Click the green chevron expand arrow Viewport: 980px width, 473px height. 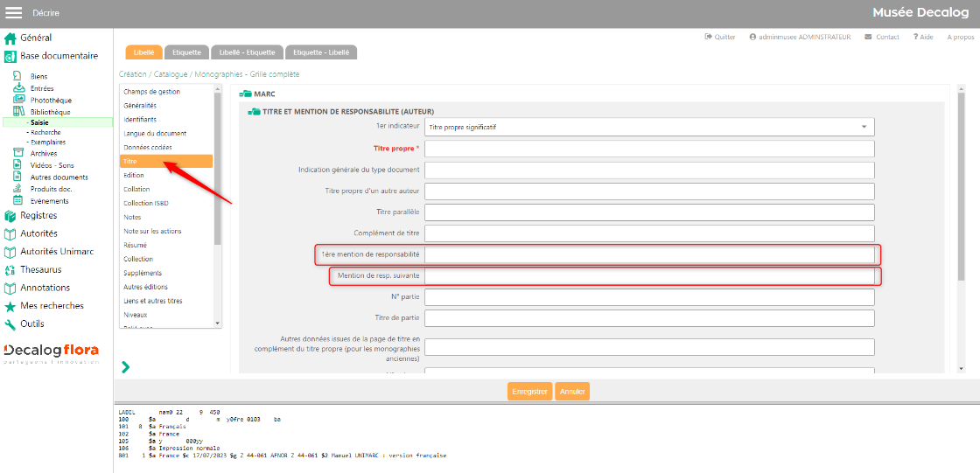126,367
